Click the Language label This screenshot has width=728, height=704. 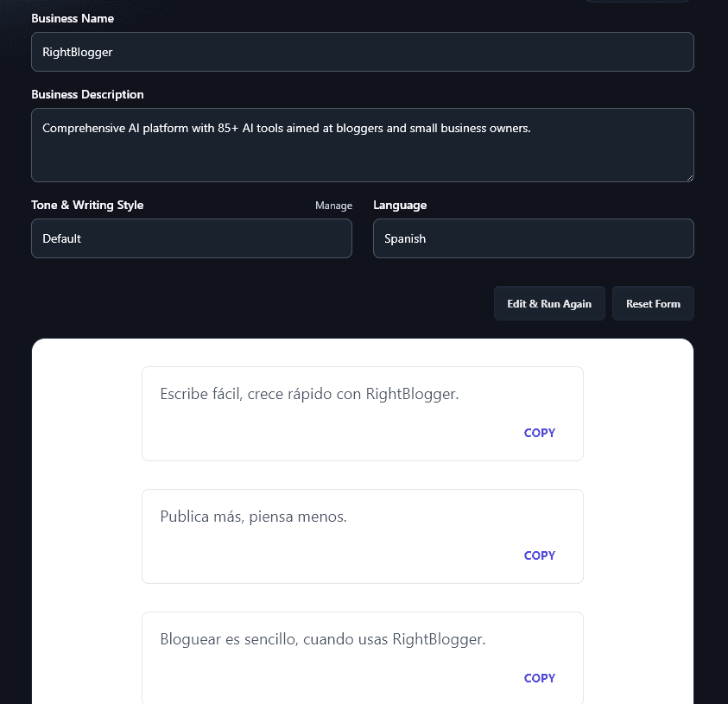(x=400, y=206)
